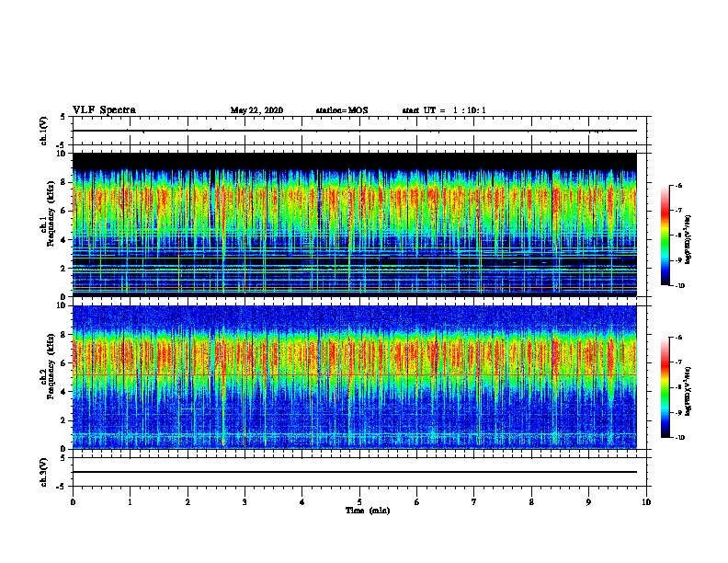Click the ch.2 spectrogram color scale bar
Image resolution: width=728 pixels, height=563 pixels.
(x=665, y=387)
